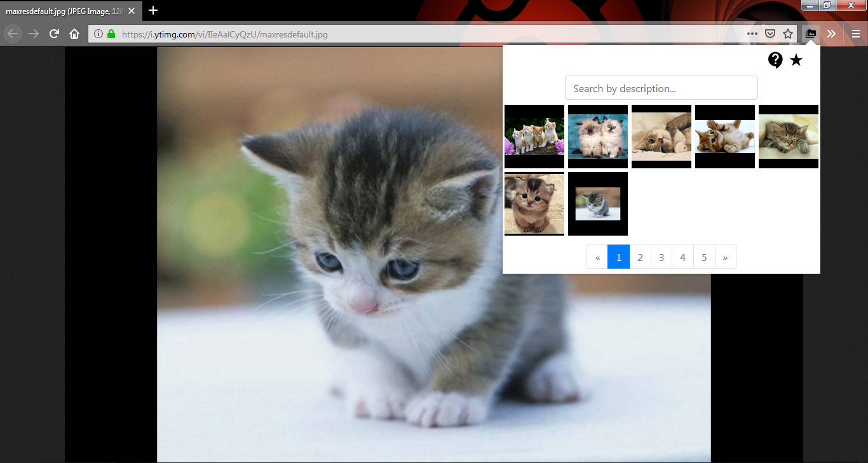Open thumbnail of kitten lying upside down
The image size is (868, 463).
click(661, 137)
